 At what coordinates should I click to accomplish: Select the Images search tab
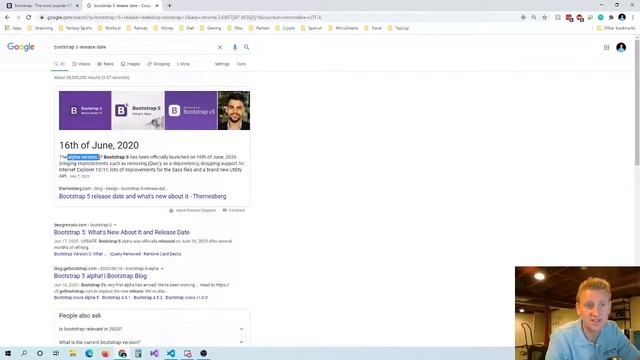(x=130, y=64)
